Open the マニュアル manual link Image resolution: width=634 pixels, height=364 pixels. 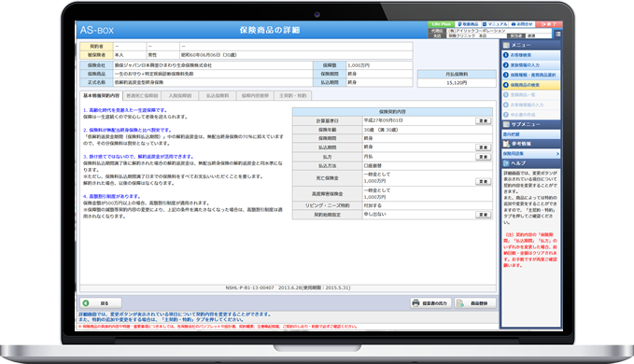(495, 24)
